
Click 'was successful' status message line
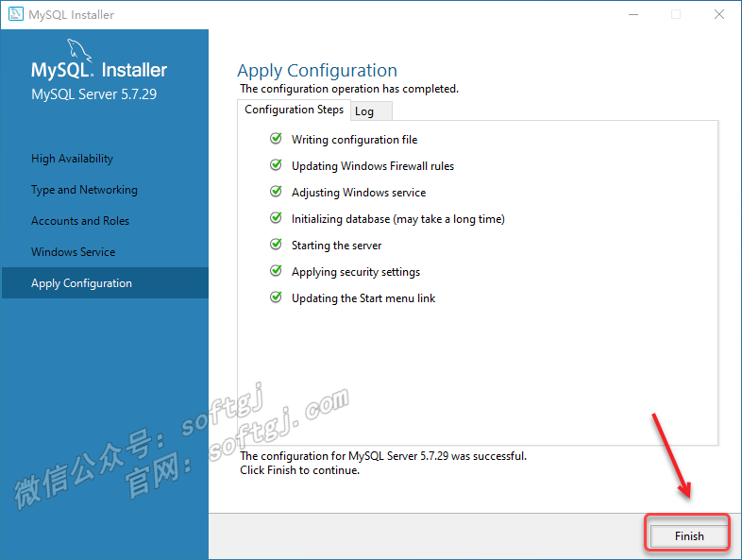coord(383,456)
